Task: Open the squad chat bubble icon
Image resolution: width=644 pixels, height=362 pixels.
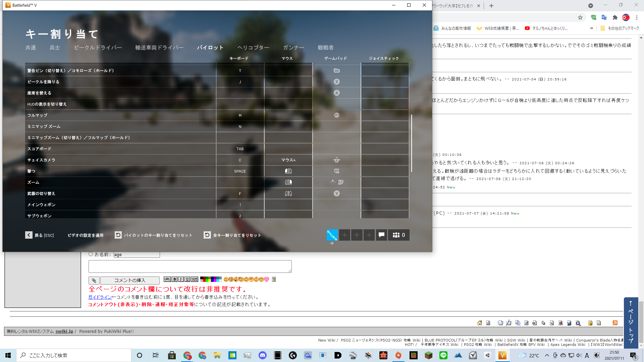Action: click(x=381, y=235)
